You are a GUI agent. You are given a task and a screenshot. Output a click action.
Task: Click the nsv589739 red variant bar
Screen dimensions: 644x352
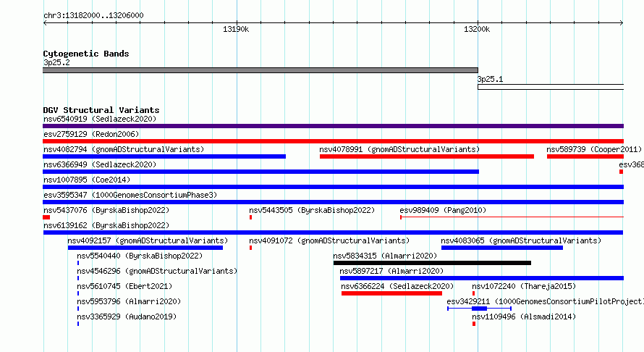(585, 156)
